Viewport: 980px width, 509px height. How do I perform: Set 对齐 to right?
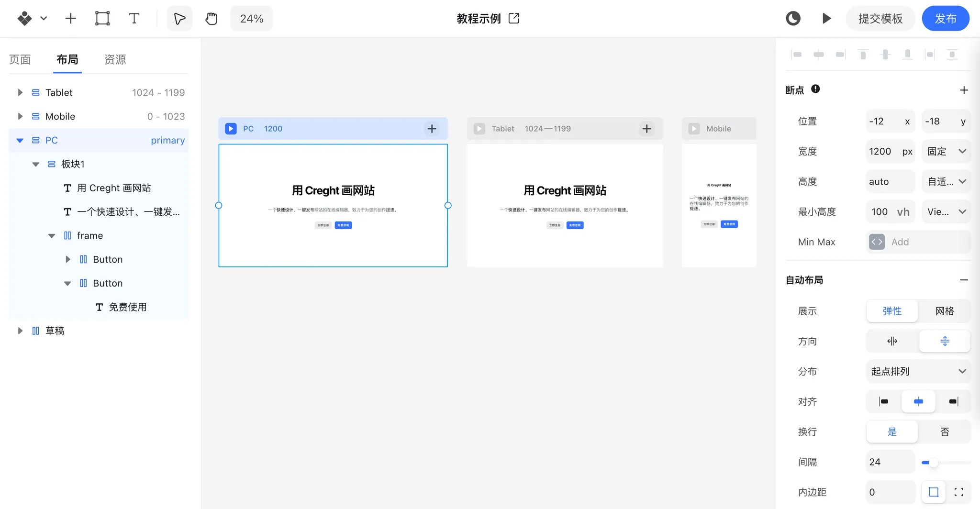(953, 401)
